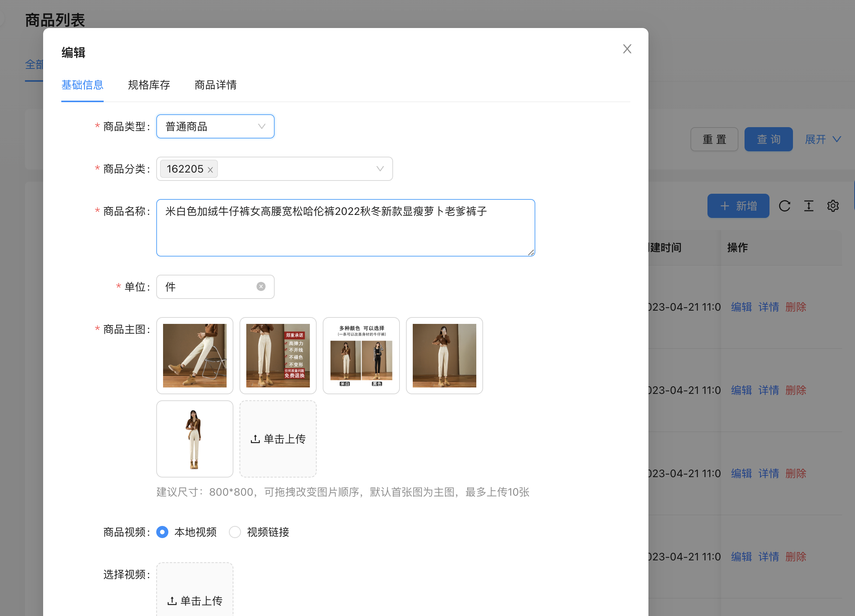Click 删除 in the second table row
Viewport: 855px width, 616px height.
click(796, 390)
